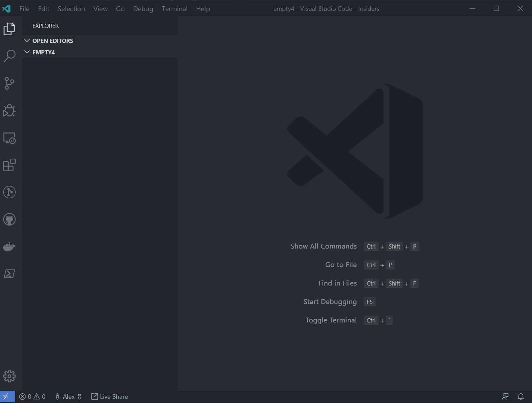The width and height of the screenshot is (532, 403).
Task: Open the Search view in activity bar
Action: pyautogui.click(x=9, y=56)
